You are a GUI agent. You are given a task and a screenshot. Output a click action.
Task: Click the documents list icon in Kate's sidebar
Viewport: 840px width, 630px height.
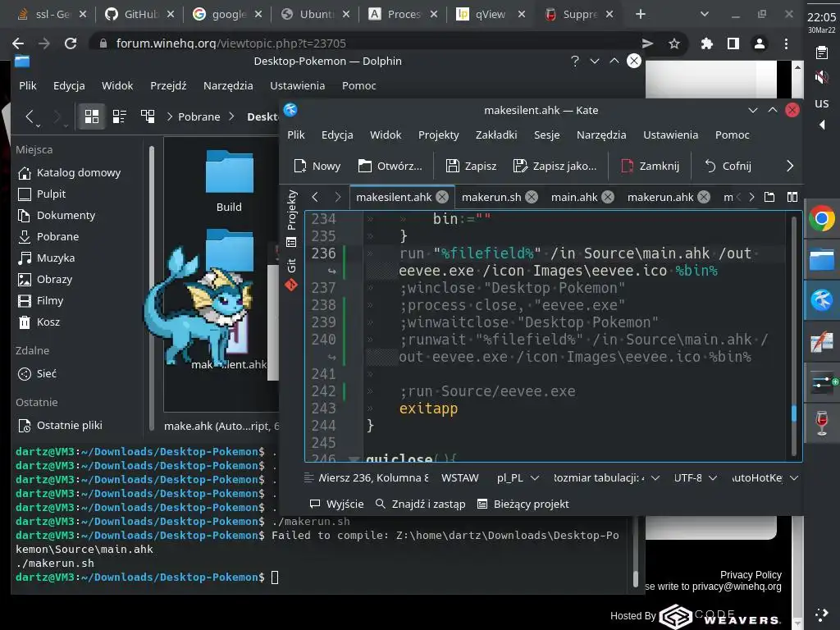pos(291,243)
